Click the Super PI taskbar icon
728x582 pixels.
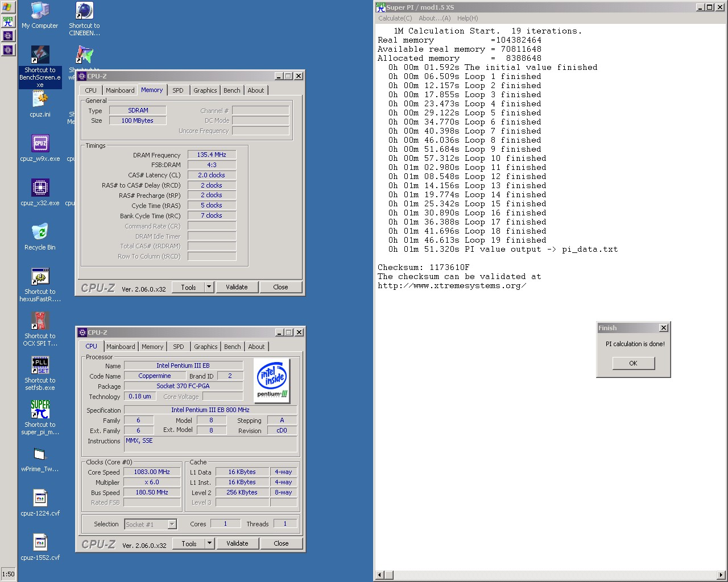click(x=8, y=22)
